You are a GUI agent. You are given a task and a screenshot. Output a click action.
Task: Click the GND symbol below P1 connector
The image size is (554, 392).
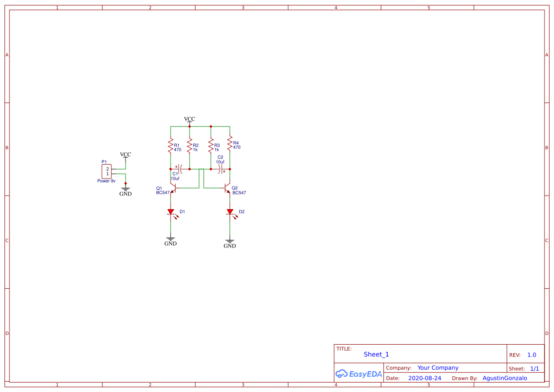[x=125, y=189]
